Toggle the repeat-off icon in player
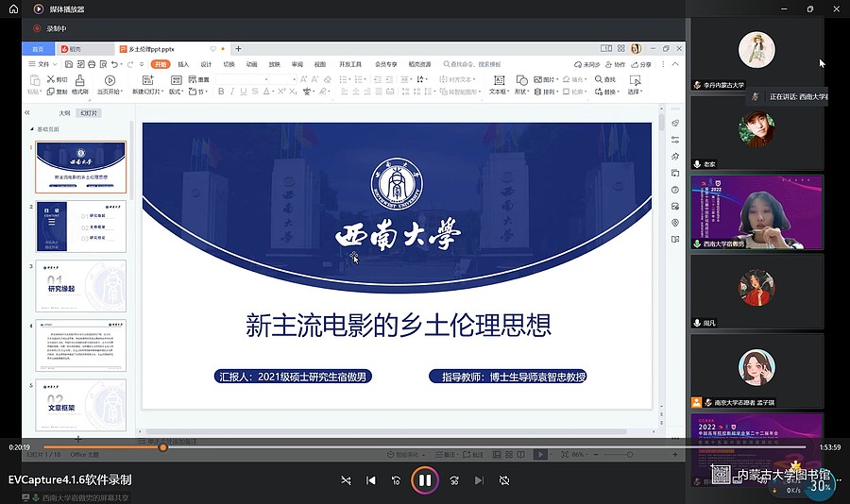The image size is (850, 504). [x=504, y=480]
